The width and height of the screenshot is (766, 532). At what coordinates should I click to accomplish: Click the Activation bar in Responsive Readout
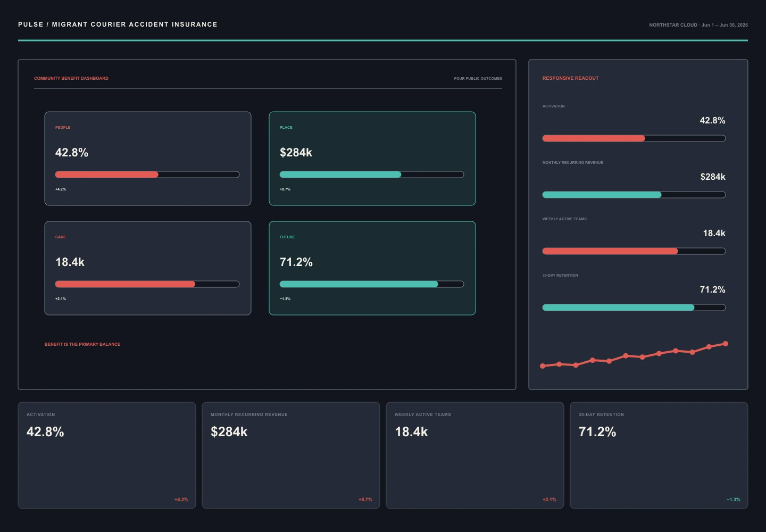(634, 138)
